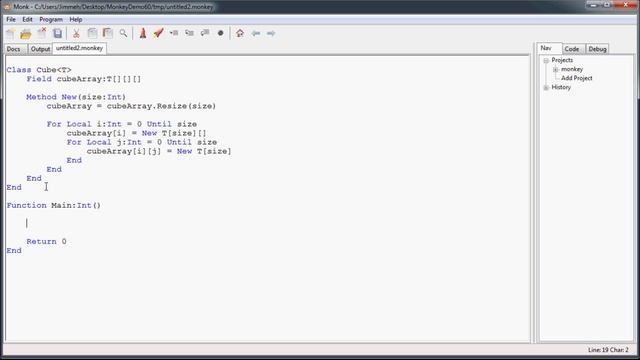Click the Back arrow toolbar icon
Screen dimensions: 640x360
click(x=256, y=33)
